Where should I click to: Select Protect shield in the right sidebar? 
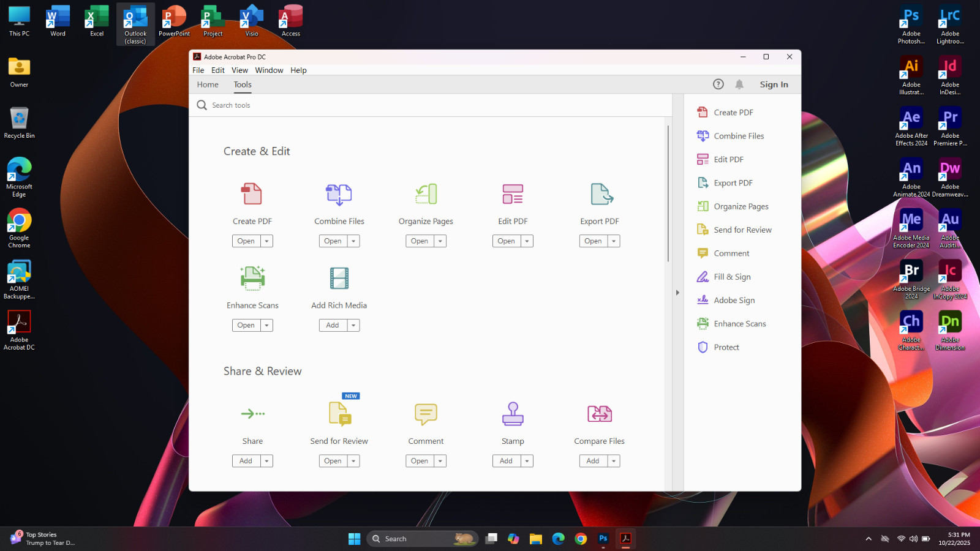point(718,347)
